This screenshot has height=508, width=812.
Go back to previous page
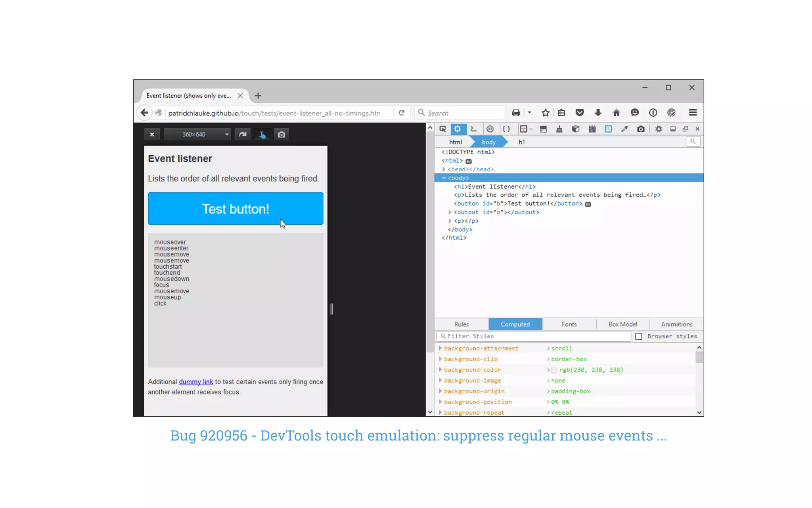tap(144, 113)
